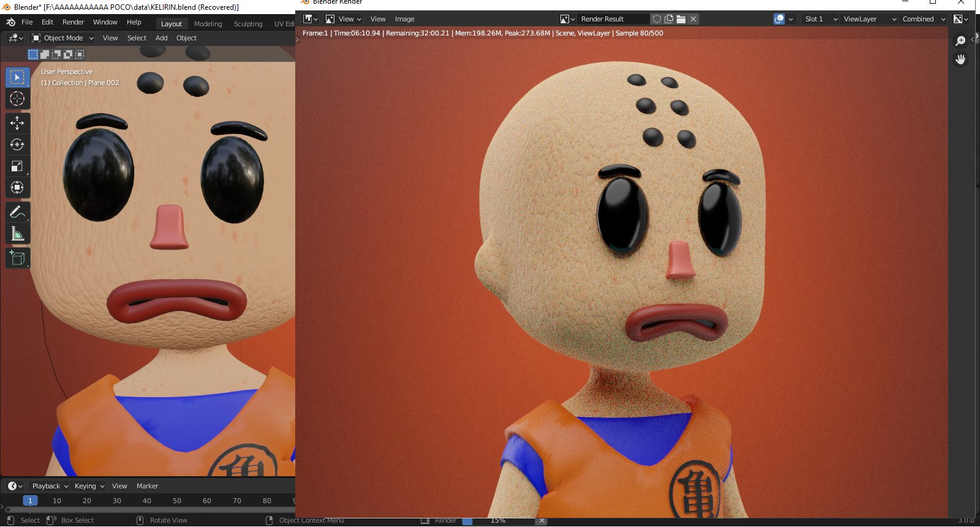Open the image editor View mode dropdown
The image size is (980, 527).
[343, 19]
